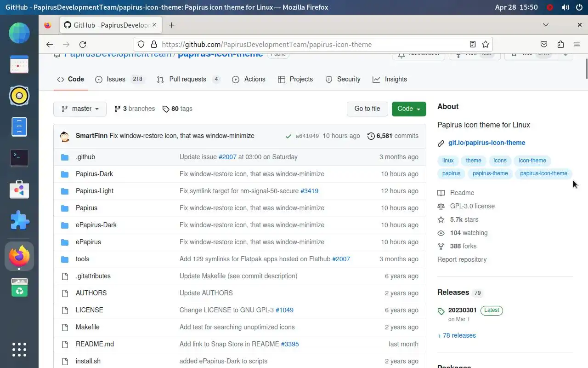Viewport: 588px width, 368px height.
Task: Open the tools folder
Action: coord(83,259)
